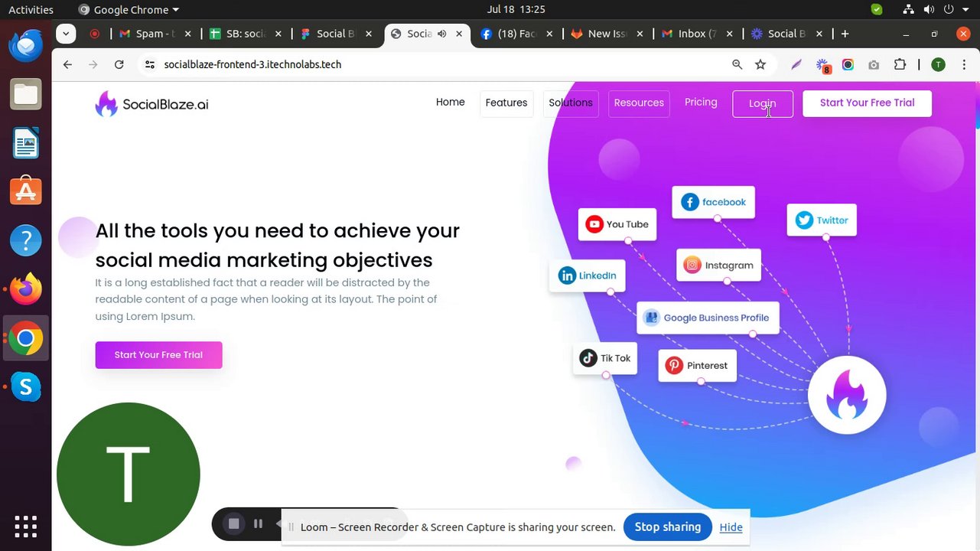The image size is (980, 551).
Task: Select the Google Business Profile icon
Action: pyautogui.click(x=651, y=318)
